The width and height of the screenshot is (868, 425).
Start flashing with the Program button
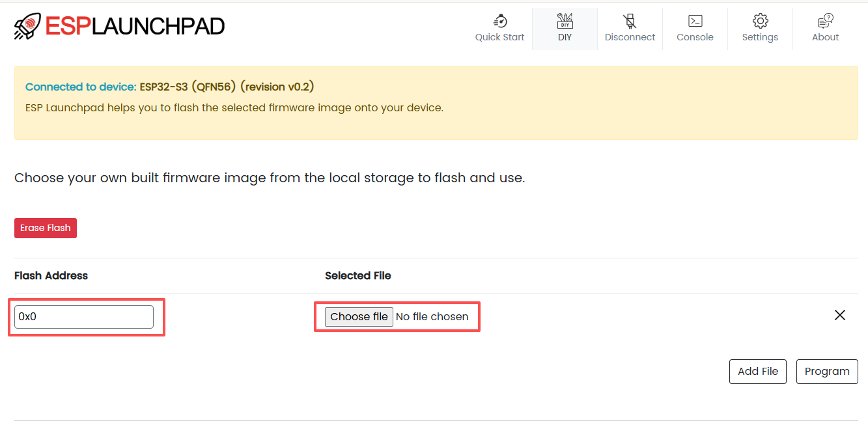(x=827, y=372)
